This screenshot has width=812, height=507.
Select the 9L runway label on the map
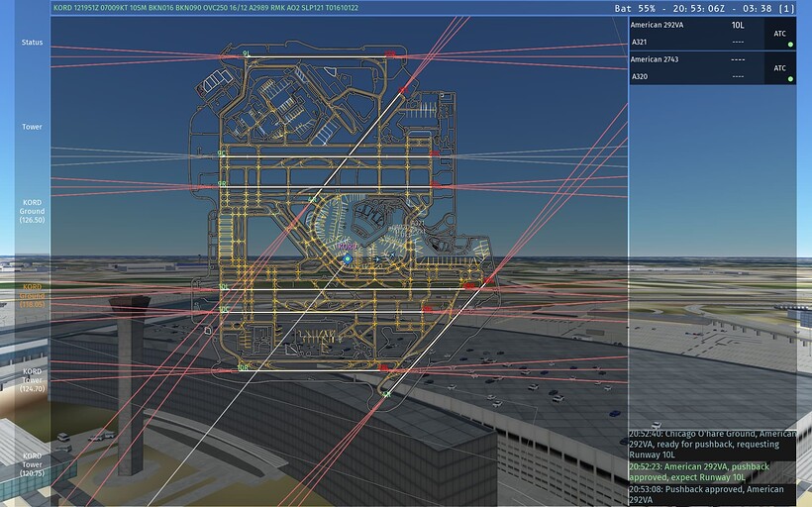click(247, 53)
